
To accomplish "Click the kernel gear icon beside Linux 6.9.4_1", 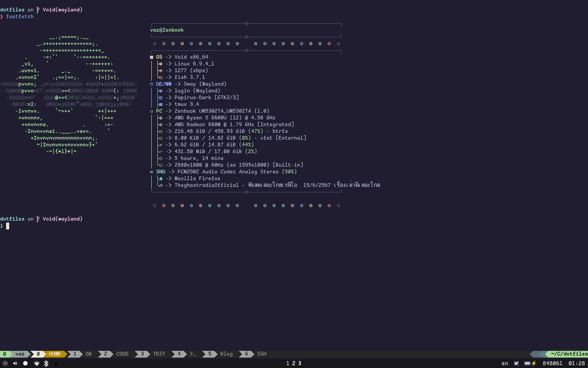I will pyautogui.click(x=161, y=64).
